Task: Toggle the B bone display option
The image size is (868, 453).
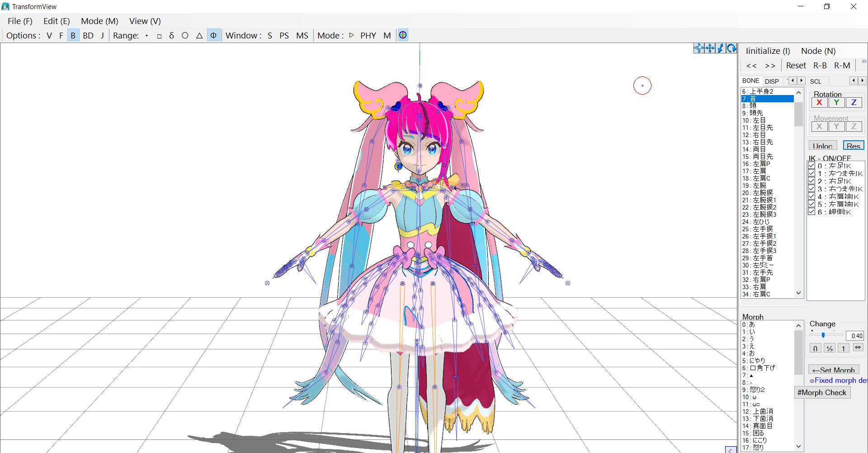Action: pos(73,35)
